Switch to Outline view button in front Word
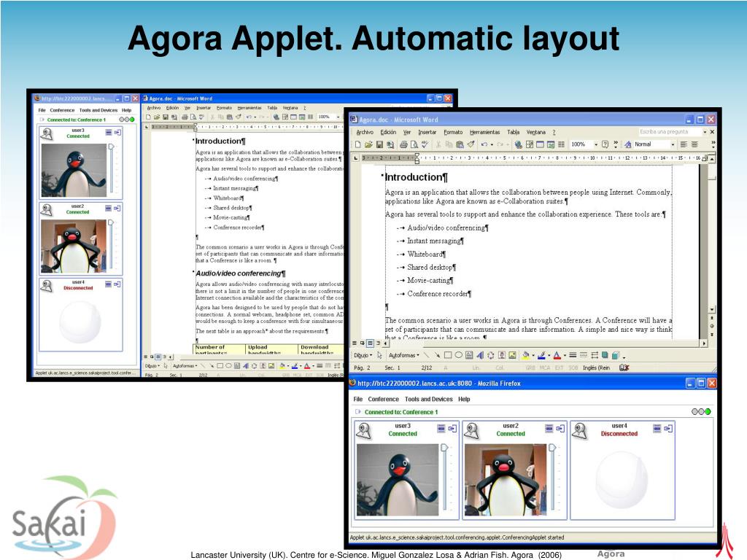The height and width of the screenshot is (560, 747). coord(378,343)
